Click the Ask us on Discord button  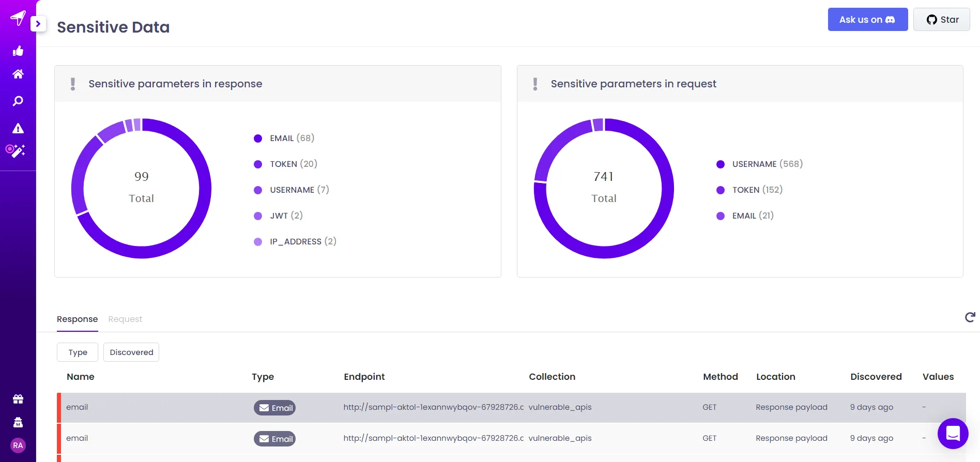tap(868, 20)
